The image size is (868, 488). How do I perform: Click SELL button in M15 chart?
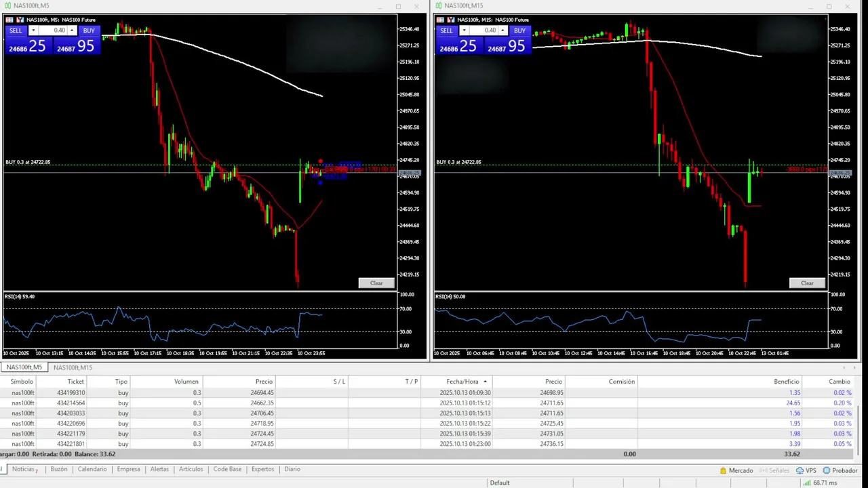tap(446, 30)
